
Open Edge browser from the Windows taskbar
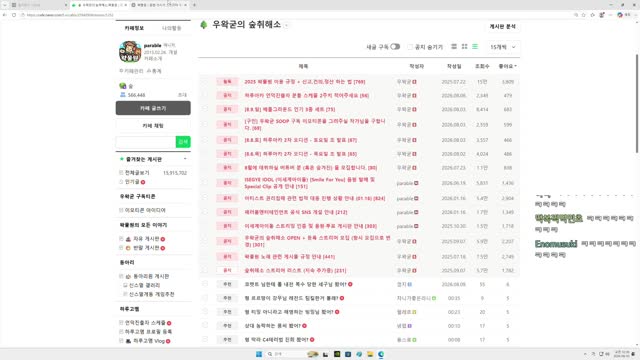coord(381,354)
